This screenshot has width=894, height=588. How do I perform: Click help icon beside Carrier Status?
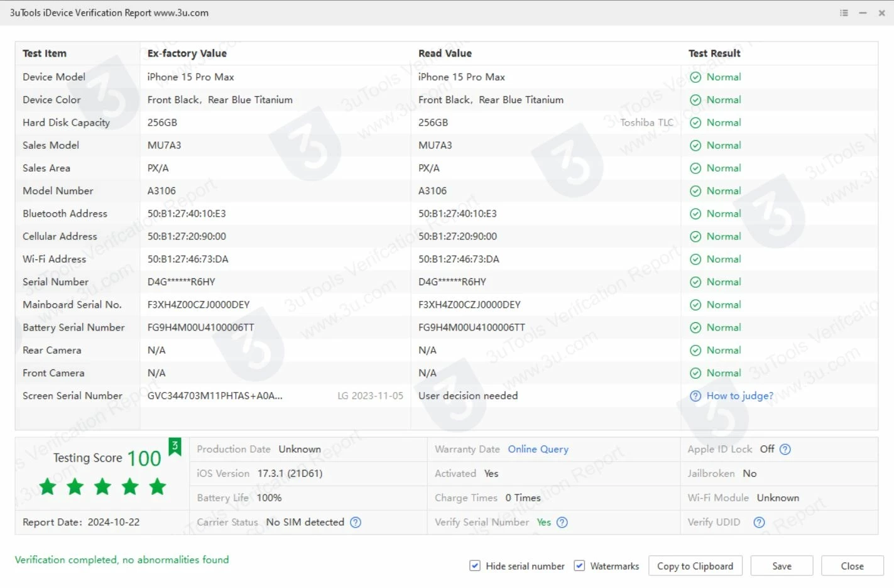pos(356,522)
